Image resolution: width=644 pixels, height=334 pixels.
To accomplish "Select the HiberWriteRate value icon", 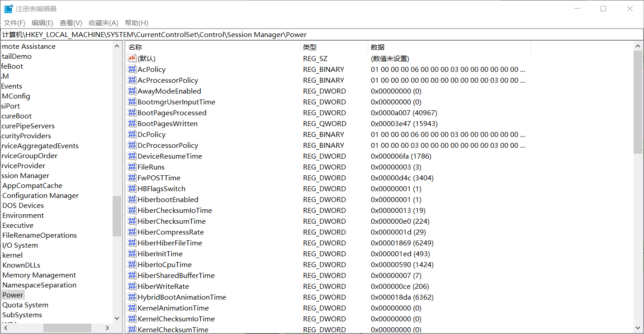I will point(132,286).
